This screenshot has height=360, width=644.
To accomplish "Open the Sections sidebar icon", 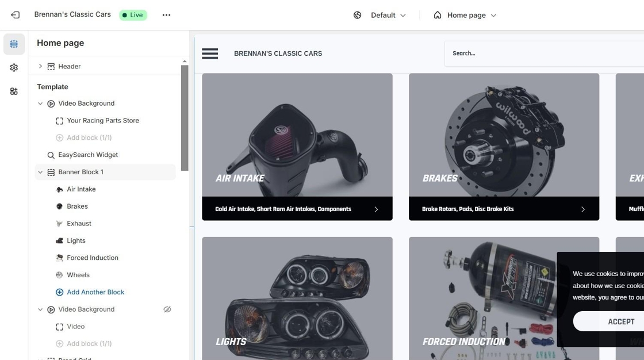I will coord(14,44).
